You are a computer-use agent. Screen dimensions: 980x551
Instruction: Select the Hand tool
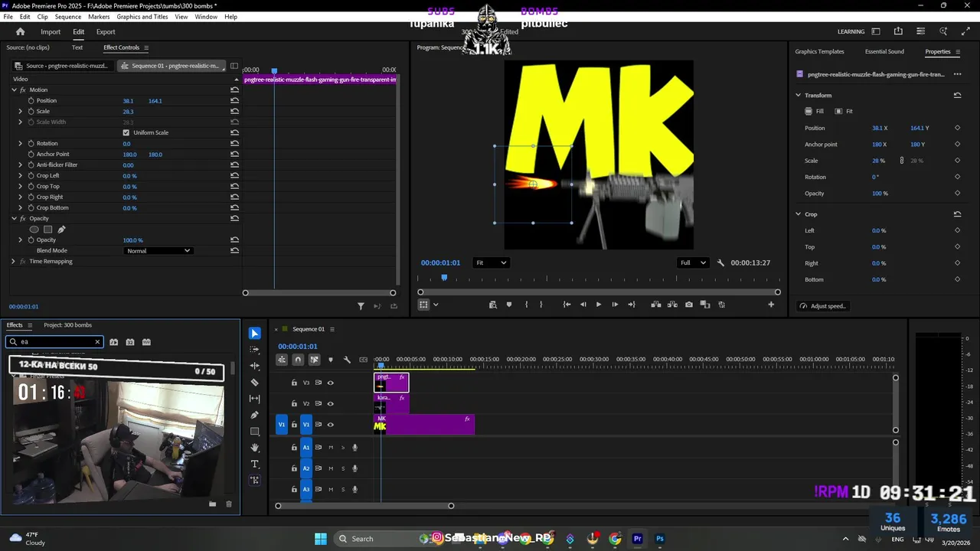click(255, 448)
